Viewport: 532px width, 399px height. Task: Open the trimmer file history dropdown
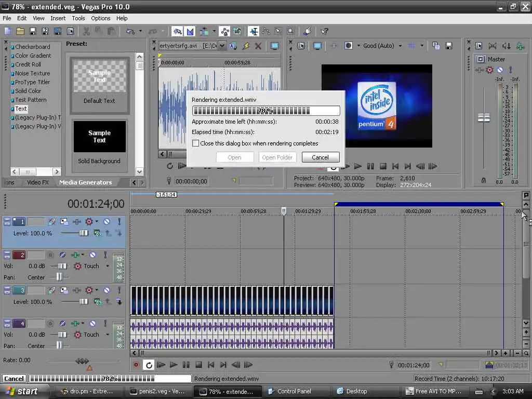pyautogui.click(x=222, y=46)
